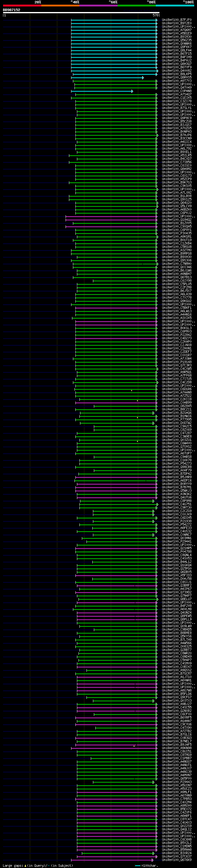Select the query name BB907152
The height and width of the screenshot is (868, 197).
pyautogui.click(x=11, y=10)
